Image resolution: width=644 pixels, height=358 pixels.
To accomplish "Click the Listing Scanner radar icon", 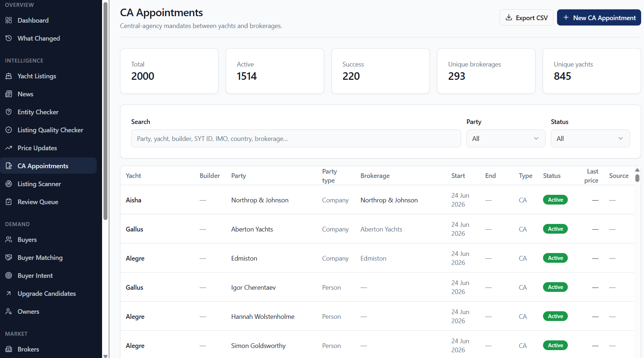I will 9,184.
